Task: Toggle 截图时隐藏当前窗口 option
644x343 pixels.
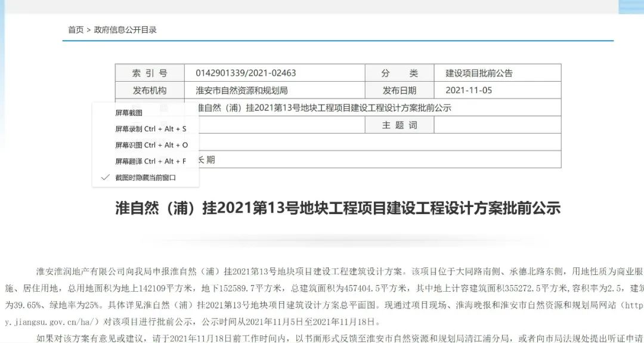Action: point(145,178)
